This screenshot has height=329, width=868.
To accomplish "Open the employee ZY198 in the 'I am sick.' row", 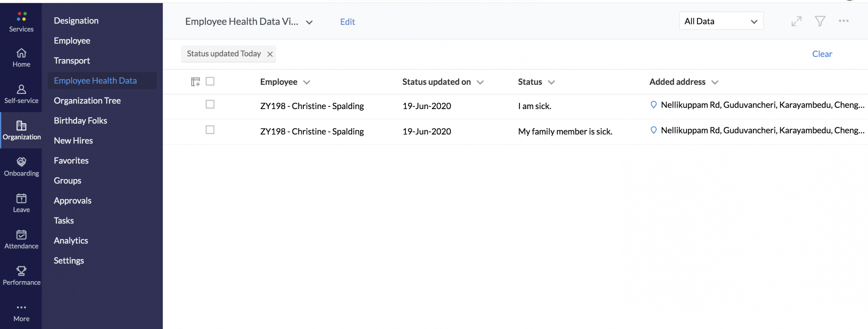I will [312, 106].
